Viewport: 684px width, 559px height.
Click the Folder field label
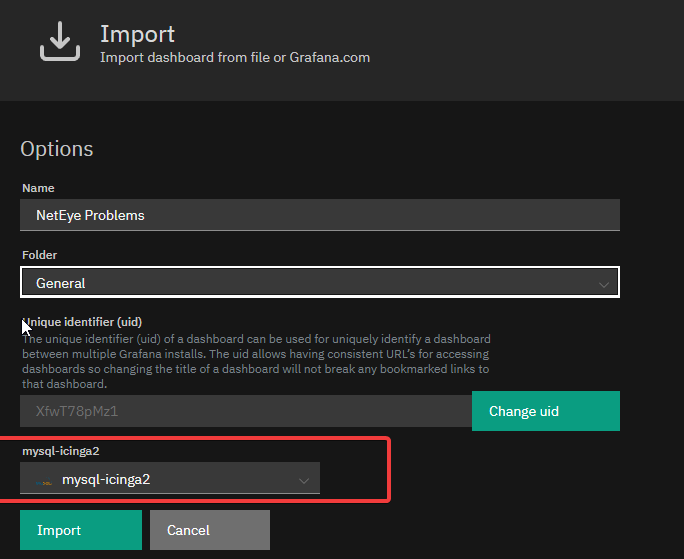point(41,255)
